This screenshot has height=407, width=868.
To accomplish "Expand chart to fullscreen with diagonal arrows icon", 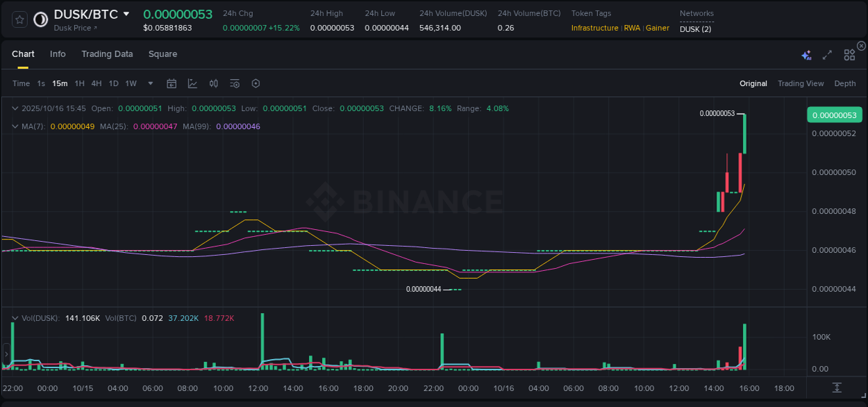I will pyautogui.click(x=827, y=54).
